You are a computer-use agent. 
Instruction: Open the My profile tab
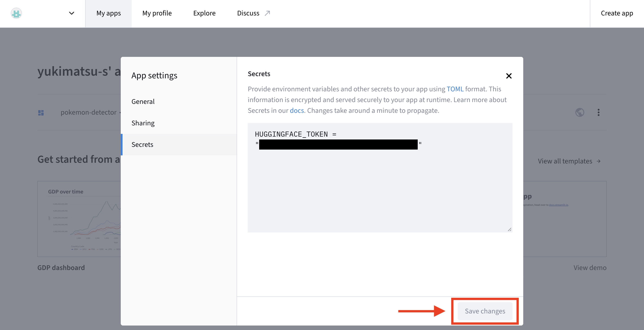pos(157,13)
